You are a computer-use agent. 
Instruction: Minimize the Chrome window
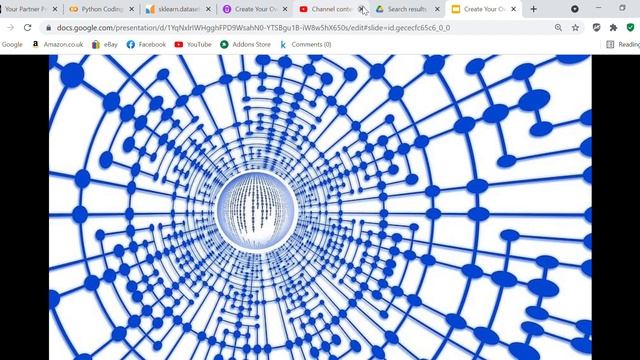[x=599, y=8]
